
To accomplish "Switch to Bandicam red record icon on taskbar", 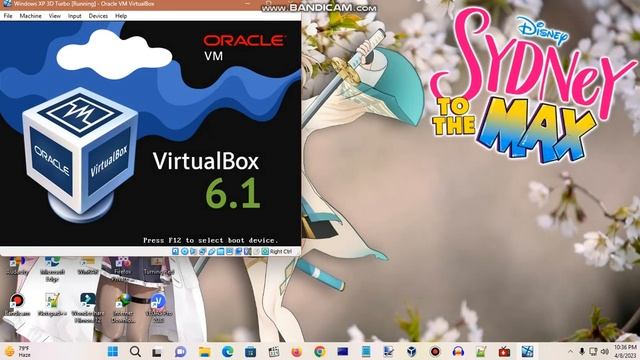I will point(435,351).
